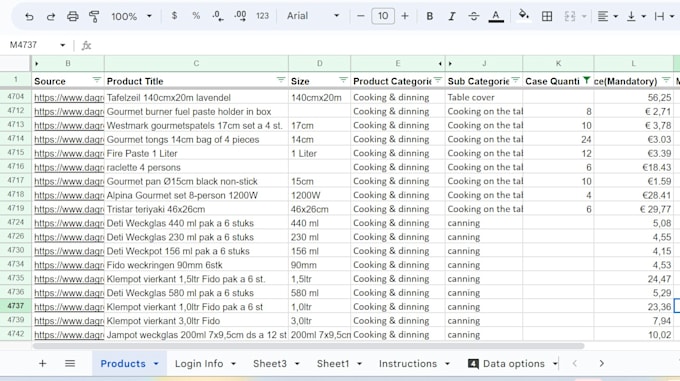Open the Name box dropdown arrow

[62, 45]
